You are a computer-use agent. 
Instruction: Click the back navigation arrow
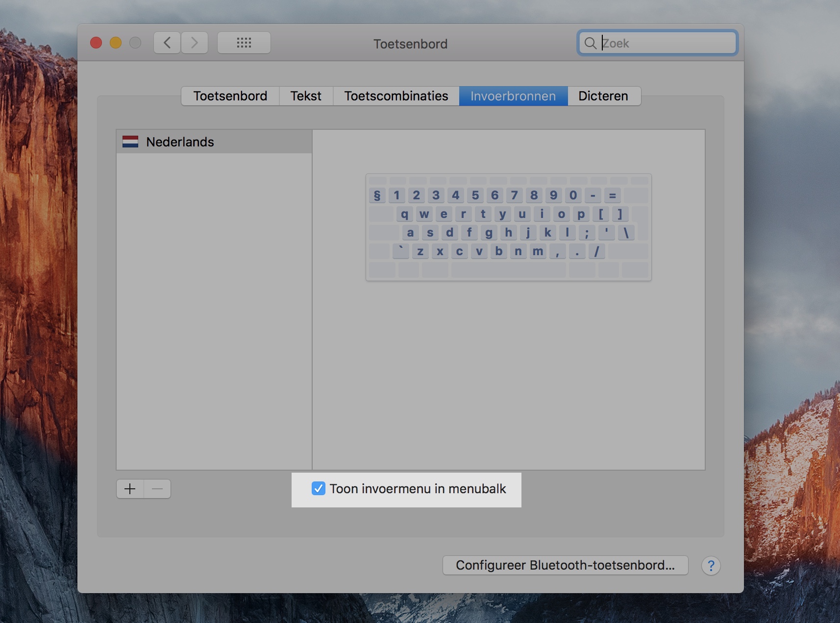(167, 43)
